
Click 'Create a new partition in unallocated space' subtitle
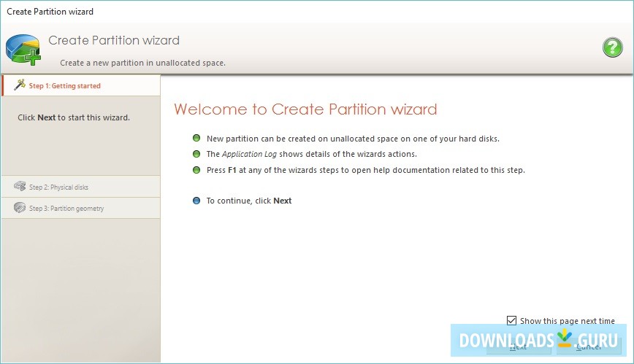pos(142,63)
